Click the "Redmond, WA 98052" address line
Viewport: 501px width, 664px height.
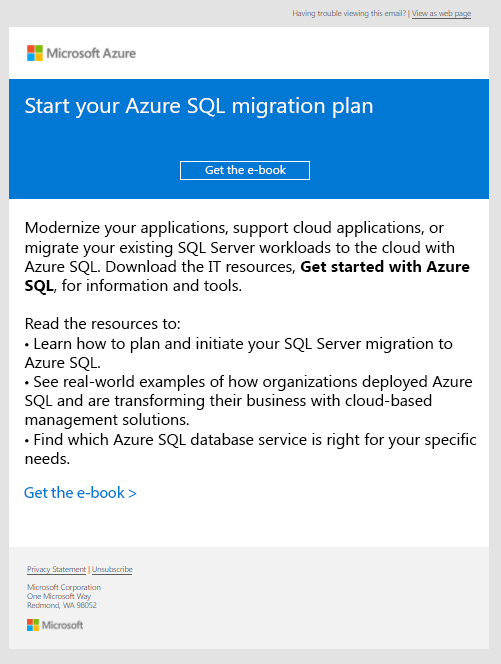[62, 605]
